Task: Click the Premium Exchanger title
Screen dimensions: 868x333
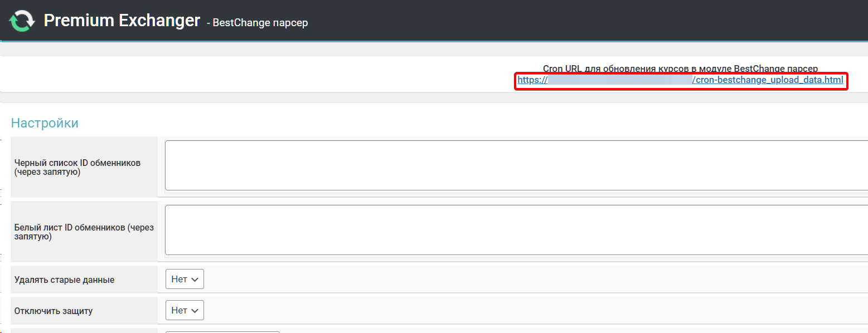Action: pos(122,21)
